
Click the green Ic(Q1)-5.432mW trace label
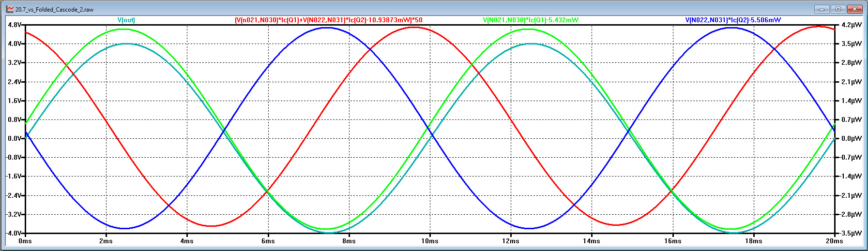click(531, 20)
